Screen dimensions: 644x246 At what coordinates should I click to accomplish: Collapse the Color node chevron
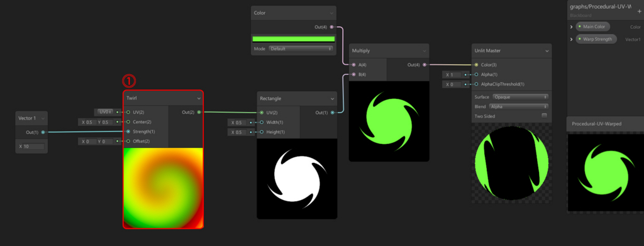pyautogui.click(x=331, y=13)
